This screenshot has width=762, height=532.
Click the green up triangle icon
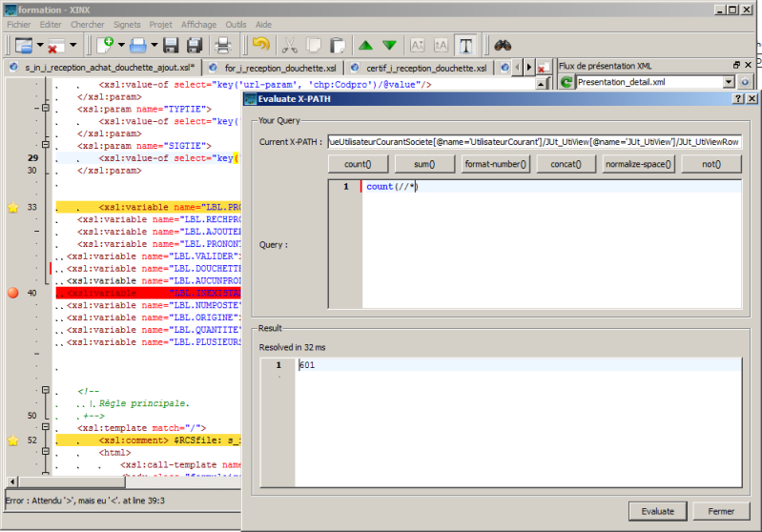pyautogui.click(x=365, y=46)
